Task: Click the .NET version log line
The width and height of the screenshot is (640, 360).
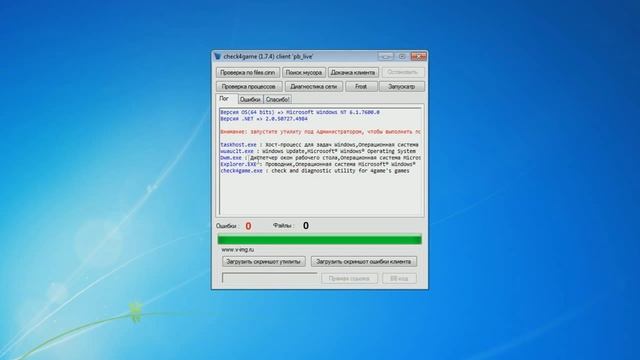Action: point(264,118)
